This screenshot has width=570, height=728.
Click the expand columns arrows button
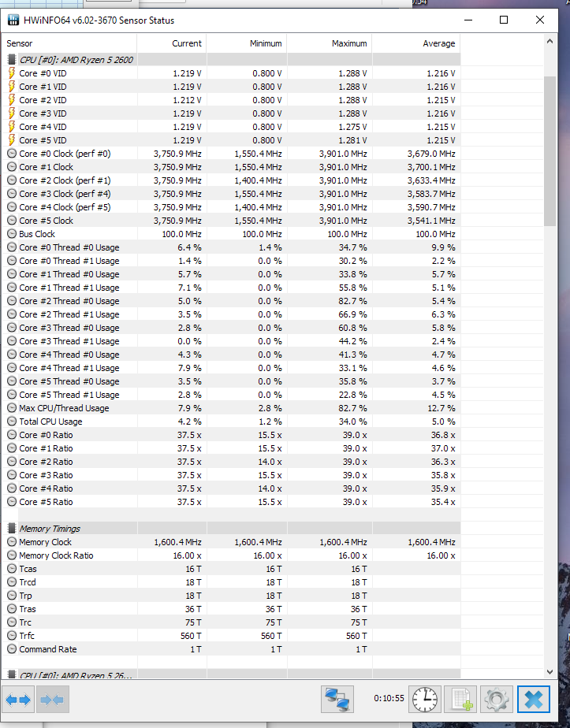coord(19,699)
